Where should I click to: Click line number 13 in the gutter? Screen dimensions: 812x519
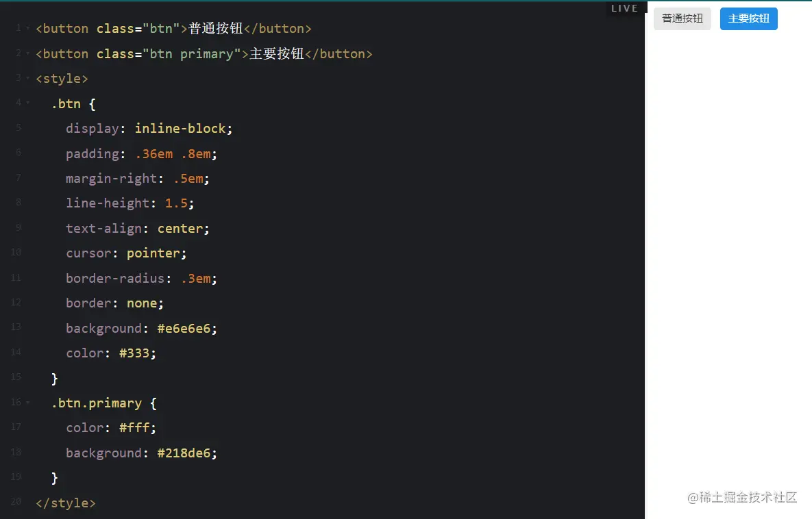click(16, 327)
